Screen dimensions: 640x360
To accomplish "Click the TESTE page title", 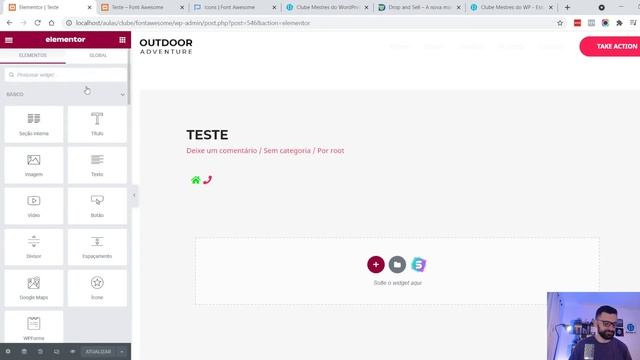I will (207, 135).
